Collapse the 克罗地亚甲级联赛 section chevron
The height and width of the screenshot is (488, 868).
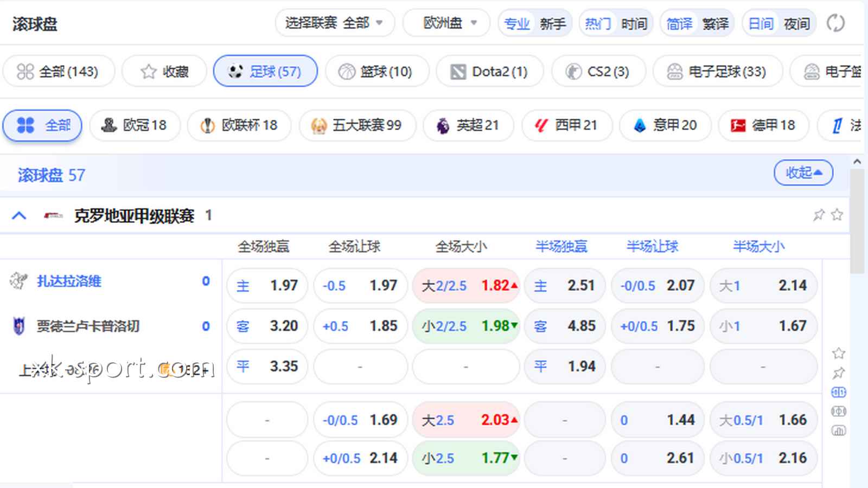click(19, 216)
